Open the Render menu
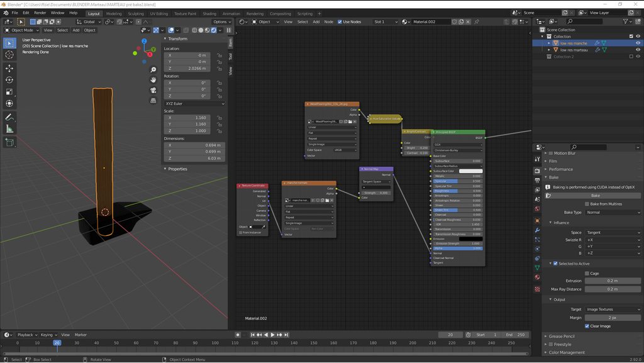Image resolution: width=644 pixels, height=363 pixels. [40, 13]
